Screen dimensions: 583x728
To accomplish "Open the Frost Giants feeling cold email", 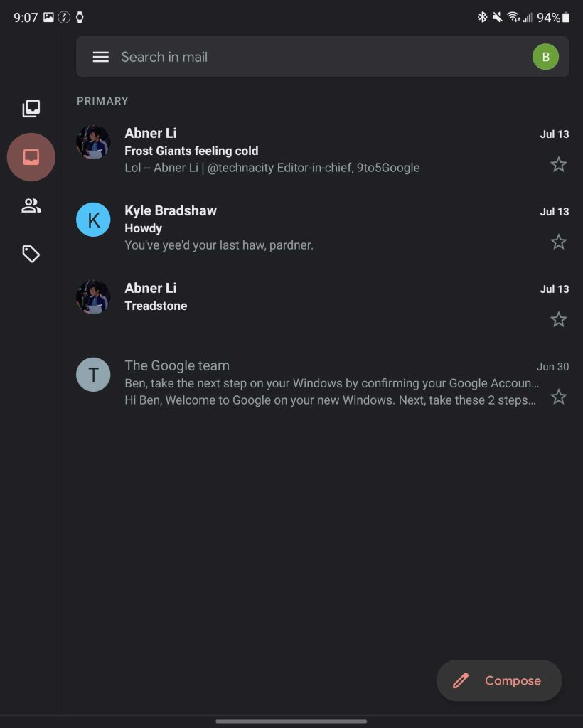I will [320, 151].
